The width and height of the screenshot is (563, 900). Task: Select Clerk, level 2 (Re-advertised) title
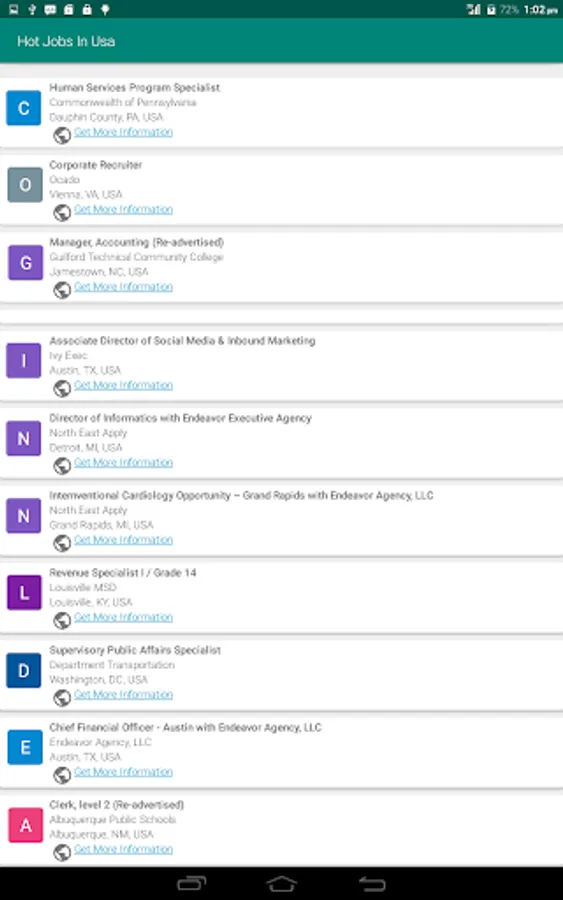click(x=117, y=805)
